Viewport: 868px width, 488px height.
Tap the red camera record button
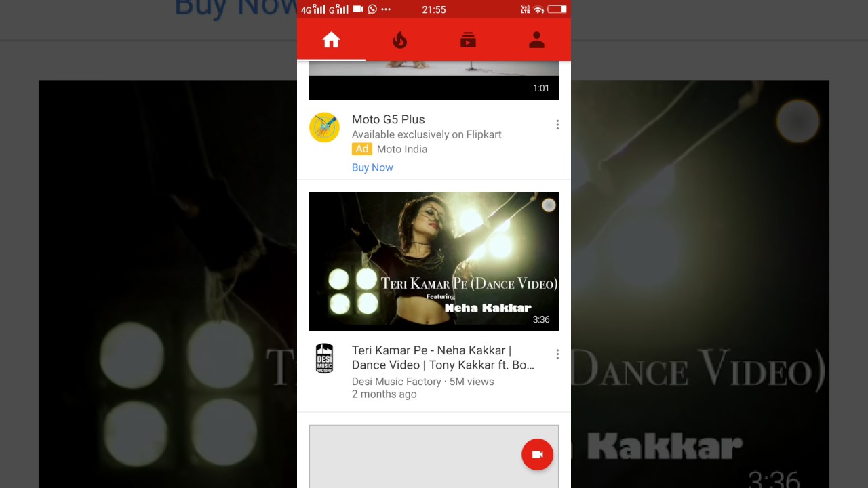pos(537,454)
